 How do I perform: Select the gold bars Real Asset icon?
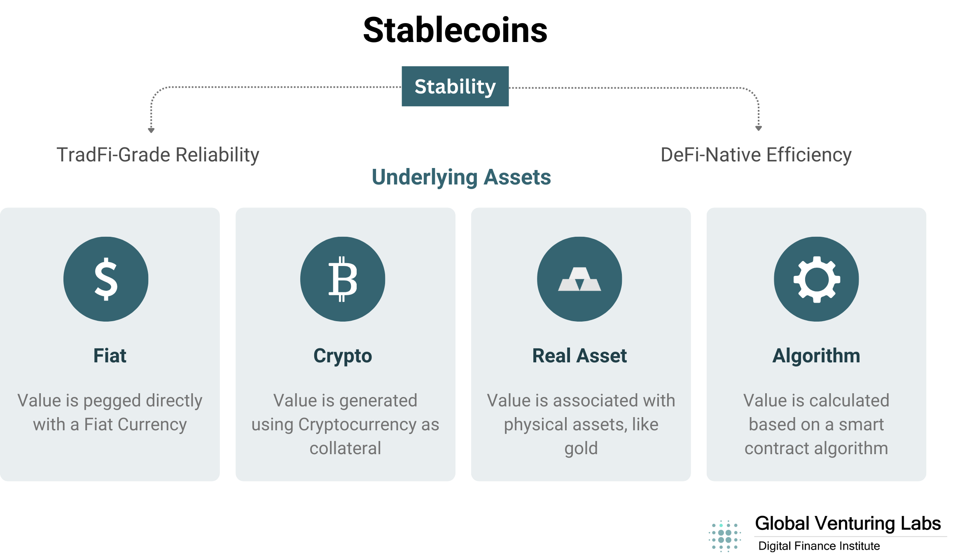click(x=579, y=279)
